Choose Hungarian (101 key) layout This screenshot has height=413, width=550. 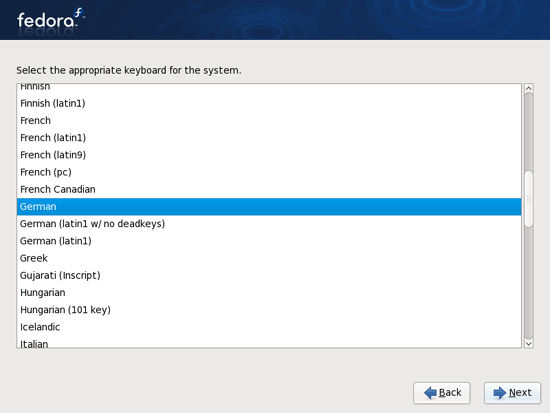coord(269,309)
